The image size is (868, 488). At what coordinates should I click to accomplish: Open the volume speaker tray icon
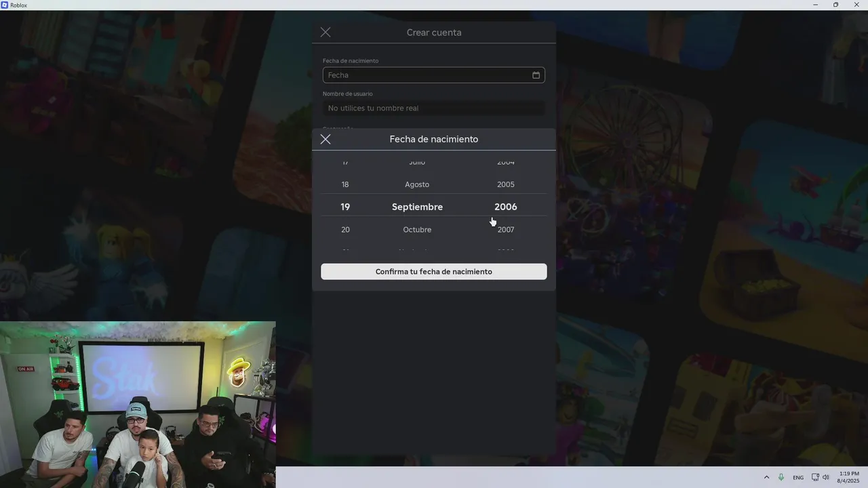point(826,477)
